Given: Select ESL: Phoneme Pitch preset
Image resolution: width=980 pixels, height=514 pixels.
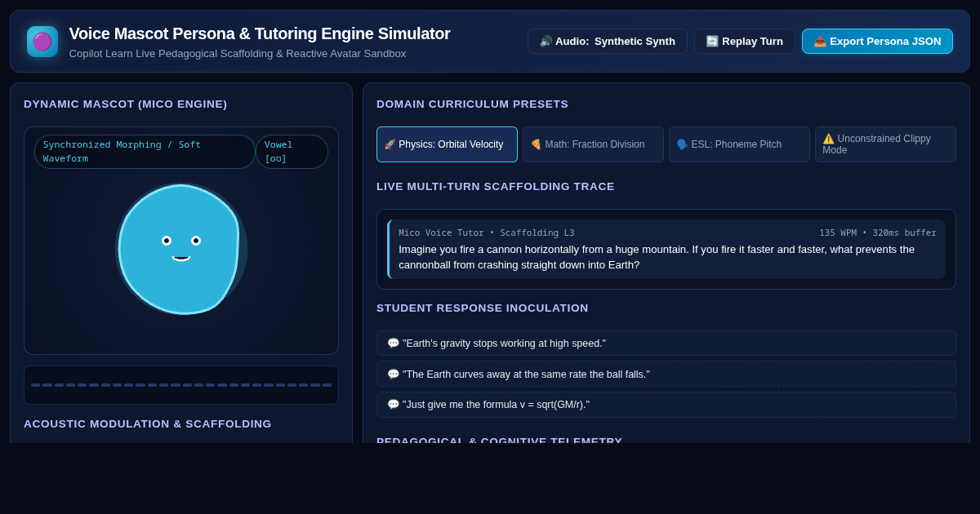Looking at the screenshot, I should (x=739, y=144).
